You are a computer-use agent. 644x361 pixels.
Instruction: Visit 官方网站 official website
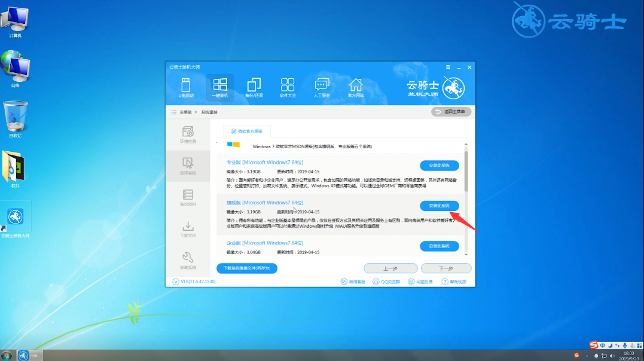point(356,87)
